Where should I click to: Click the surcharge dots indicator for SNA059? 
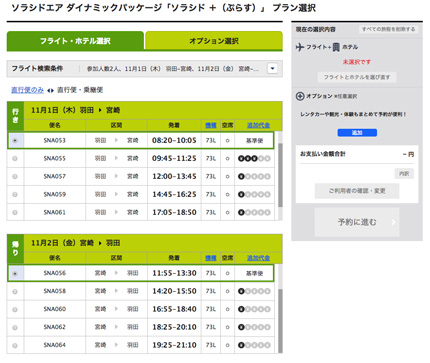click(254, 195)
